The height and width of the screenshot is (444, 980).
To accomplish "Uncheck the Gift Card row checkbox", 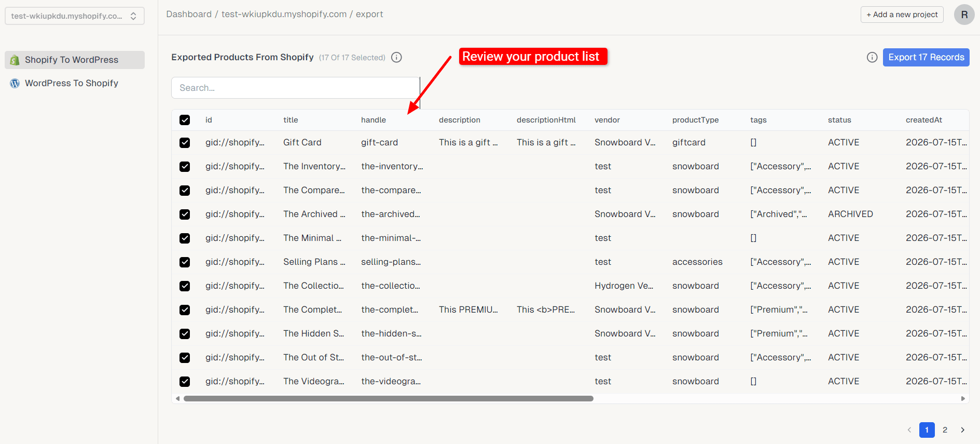I will tap(185, 143).
